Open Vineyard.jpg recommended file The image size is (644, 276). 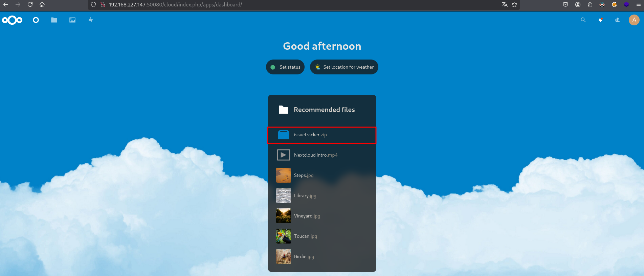pyautogui.click(x=307, y=216)
